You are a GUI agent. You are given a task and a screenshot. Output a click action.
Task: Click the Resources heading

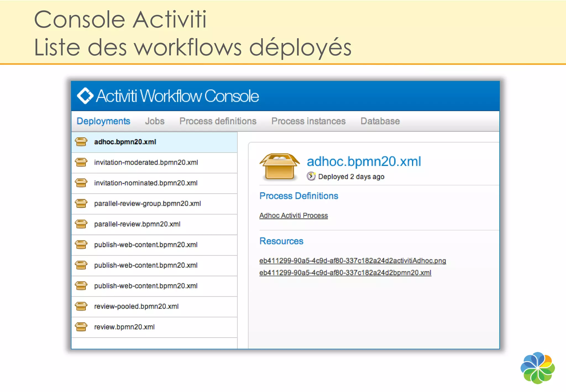point(281,241)
